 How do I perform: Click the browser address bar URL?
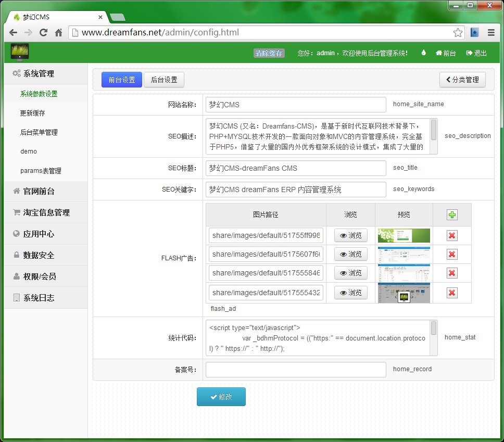pyautogui.click(x=160, y=32)
